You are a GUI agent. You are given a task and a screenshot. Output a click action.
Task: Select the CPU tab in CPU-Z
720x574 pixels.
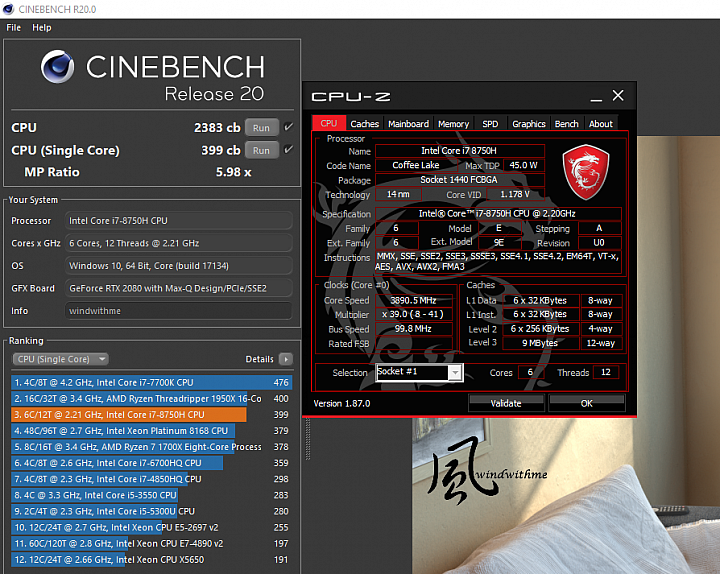[x=329, y=123]
